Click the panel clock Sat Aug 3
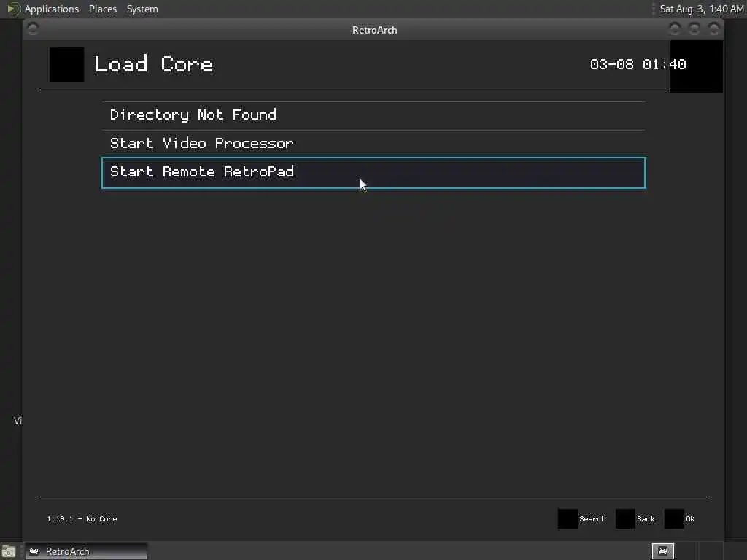This screenshot has height=560, width=747. (x=701, y=9)
